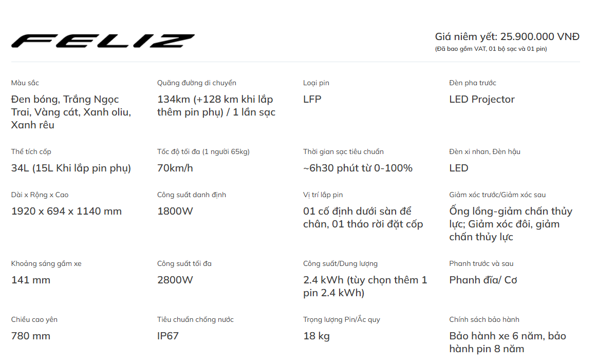Click the VAT and charger included note
The height and width of the screenshot is (364, 597).
[x=491, y=49]
